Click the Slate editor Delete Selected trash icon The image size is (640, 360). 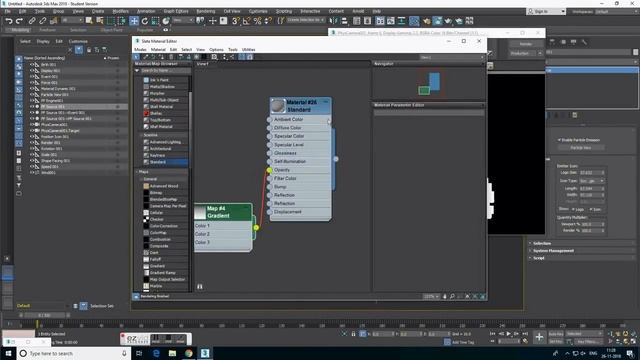[171, 57]
